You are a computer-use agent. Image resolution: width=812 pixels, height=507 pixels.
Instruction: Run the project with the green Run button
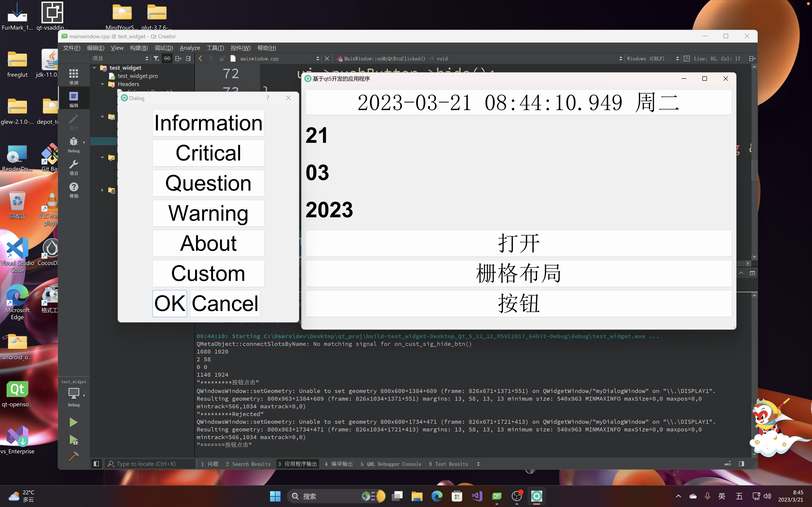click(x=73, y=422)
